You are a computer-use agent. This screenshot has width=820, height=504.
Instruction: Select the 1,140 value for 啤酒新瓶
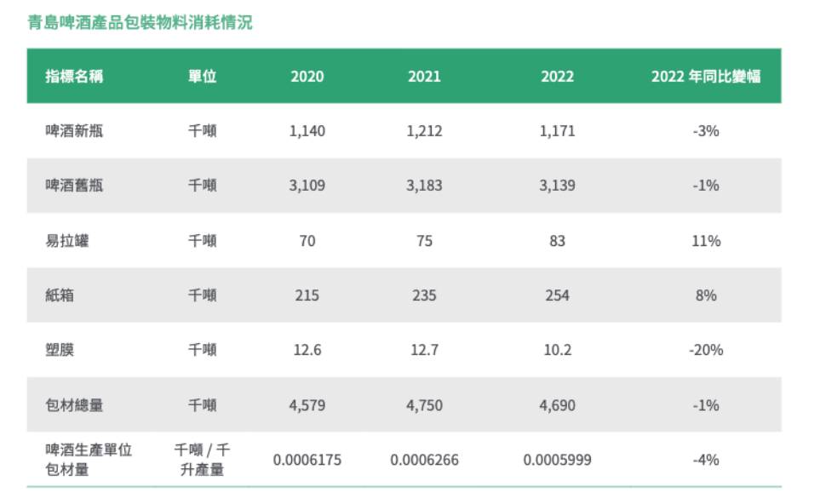pos(307,131)
